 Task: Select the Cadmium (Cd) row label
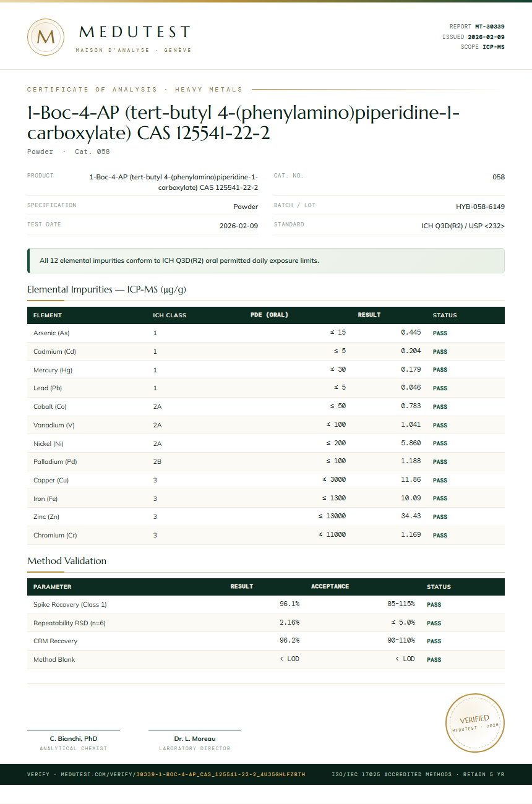pyautogui.click(x=54, y=351)
